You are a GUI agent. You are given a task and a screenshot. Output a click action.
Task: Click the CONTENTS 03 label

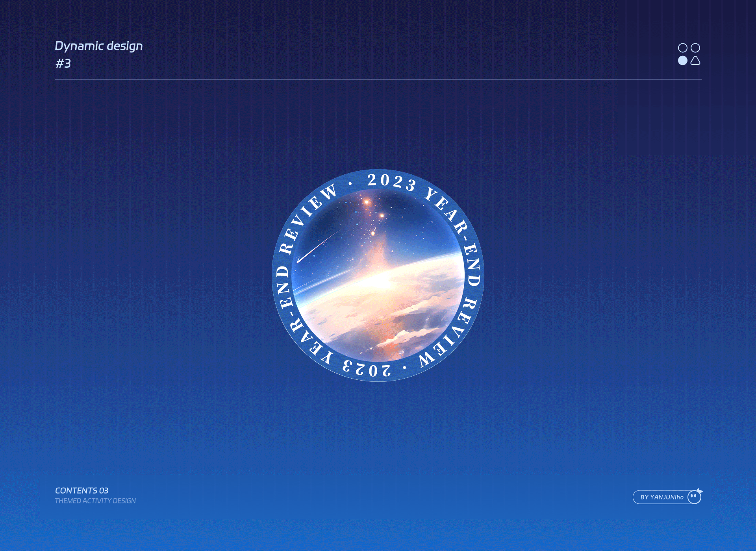82,490
